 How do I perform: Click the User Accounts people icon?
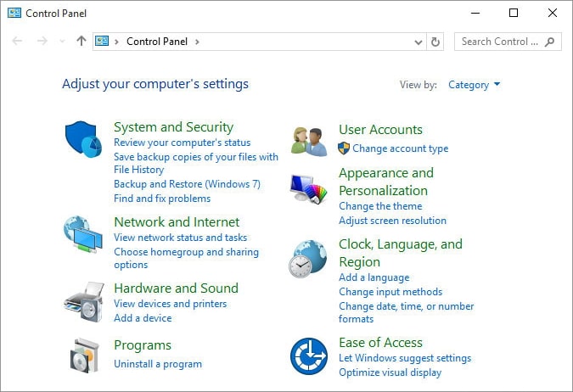click(x=309, y=140)
